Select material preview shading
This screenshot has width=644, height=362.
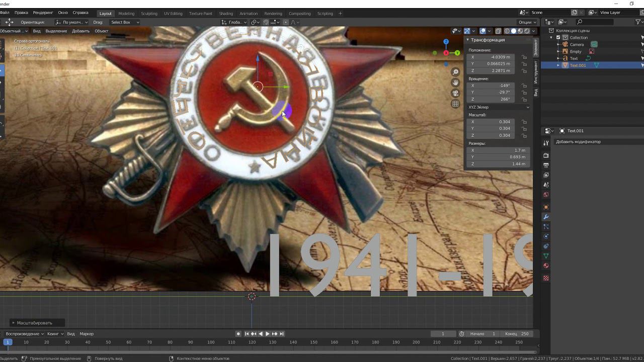point(520,31)
